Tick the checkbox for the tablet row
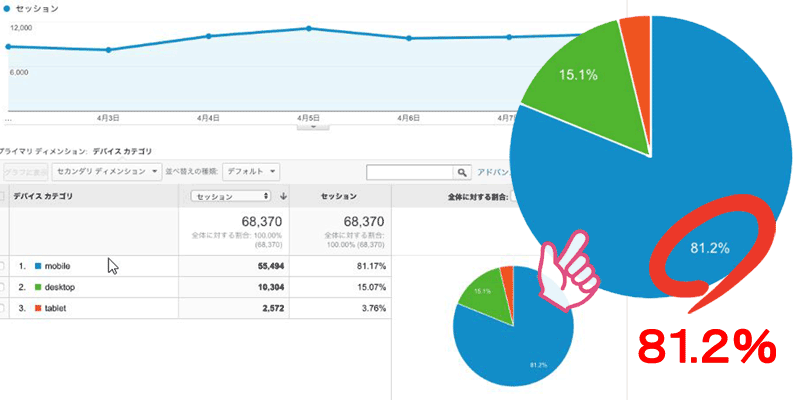 coord(3,309)
